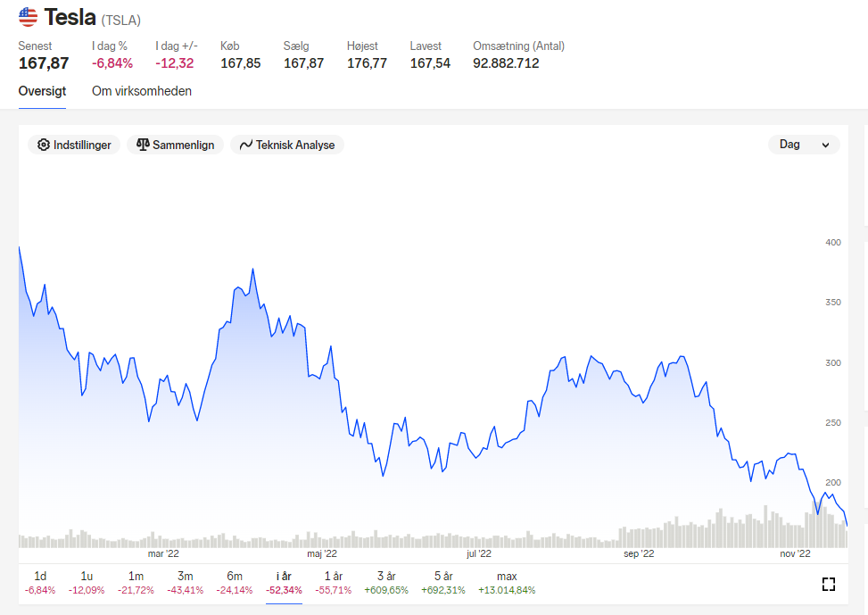Select the 5 år time range
Viewport: 868px width, 615px height.
[442, 583]
